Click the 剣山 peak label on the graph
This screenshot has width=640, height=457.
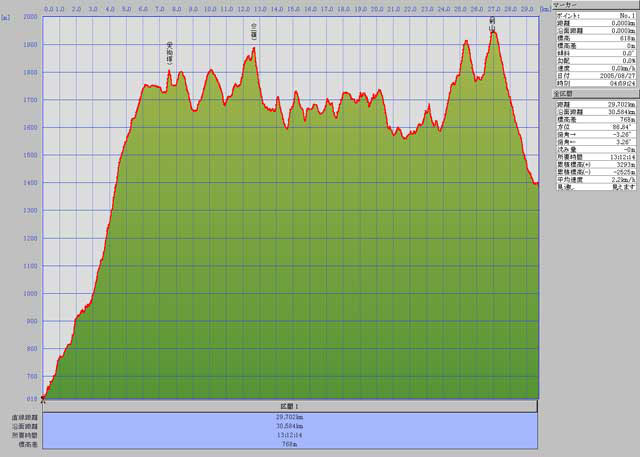pyautogui.click(x=492, y=23)
